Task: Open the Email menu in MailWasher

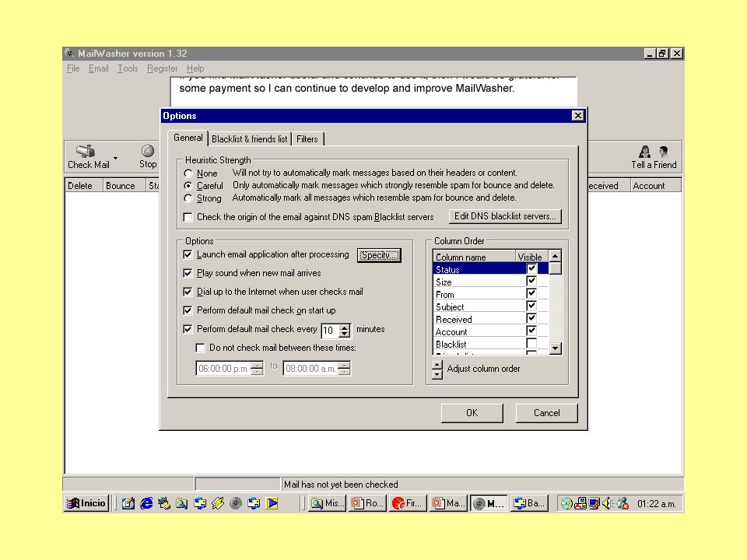Action: (x=99, y=68)
